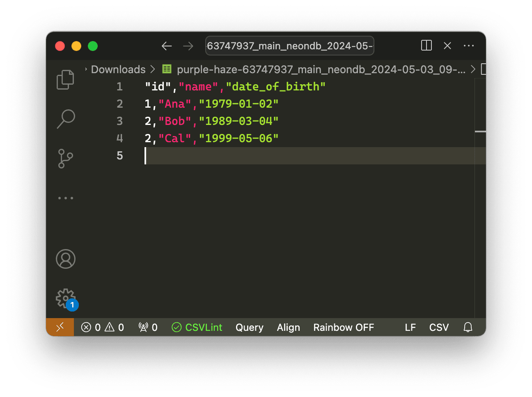Open the Downloads breadcrumb menu
The height and width of the screenshot is (397, 532).
pyautogui.click(x=118, y=69)
